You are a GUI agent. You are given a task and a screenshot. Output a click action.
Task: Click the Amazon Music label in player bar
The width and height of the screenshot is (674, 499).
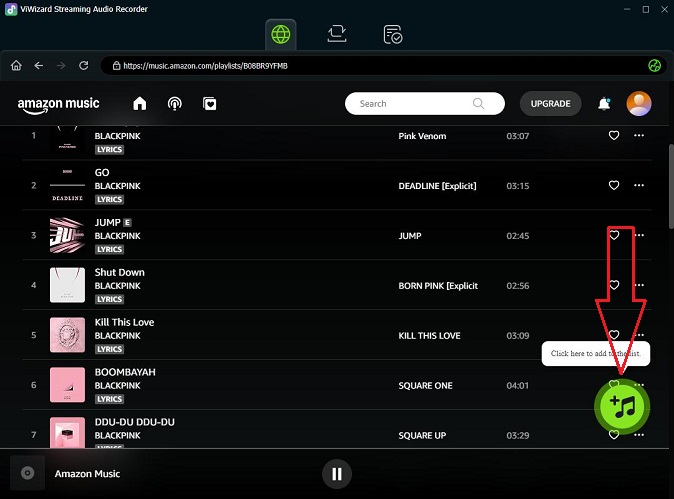click(87, 474)
